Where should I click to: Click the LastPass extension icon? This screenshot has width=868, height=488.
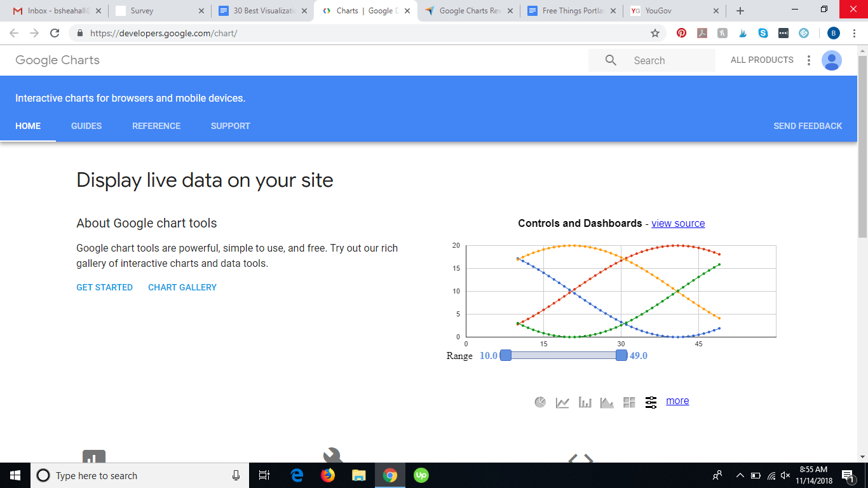[783, 33]
